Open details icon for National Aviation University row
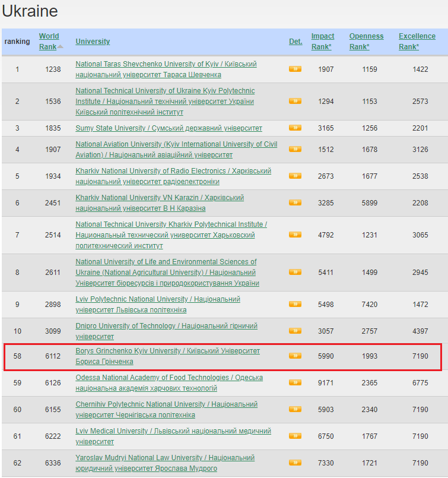 pyautogui.click(x=295, y=149)
